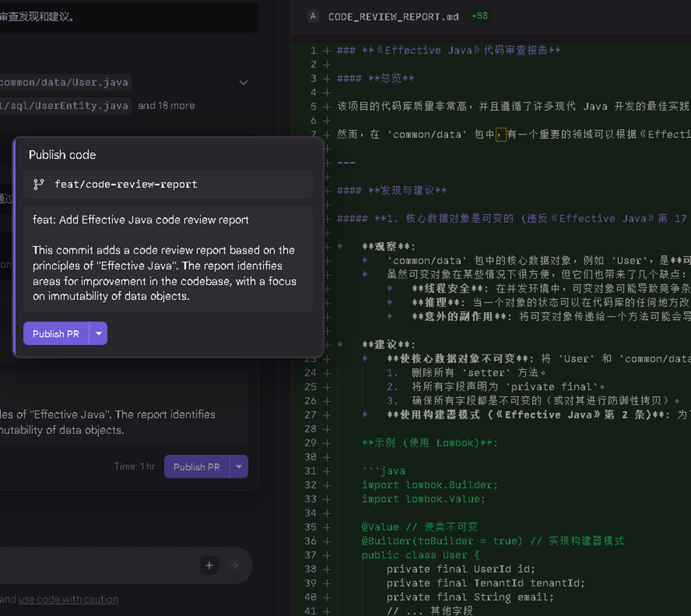Screen dimensions: 691x616
Task: Open the common/data/User.java file chip
Action: 64,83
